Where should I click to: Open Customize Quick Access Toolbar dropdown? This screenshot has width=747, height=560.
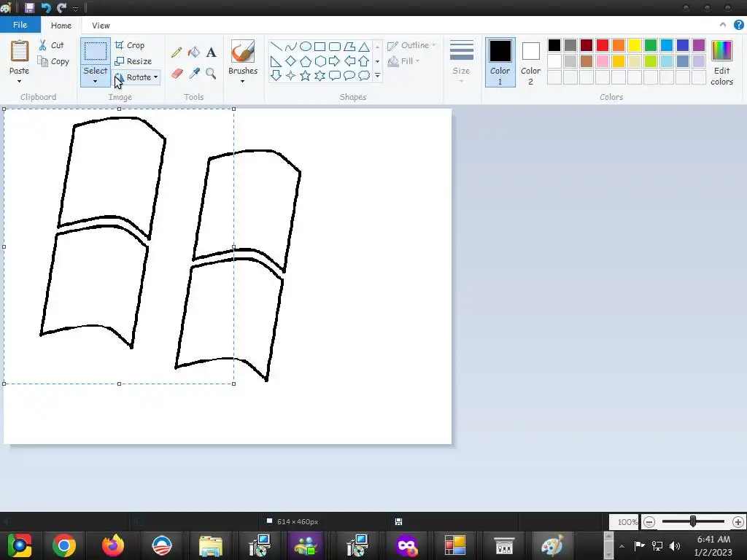point(75,8)
